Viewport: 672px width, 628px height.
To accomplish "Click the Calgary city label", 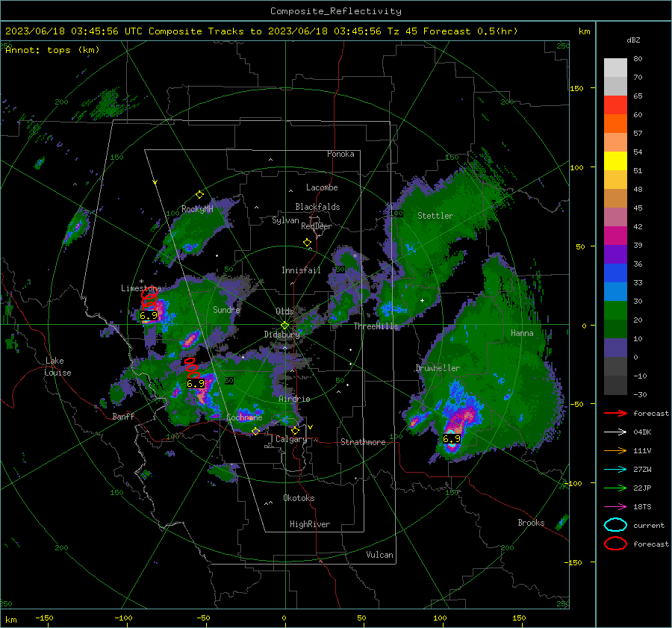I will coord(291,439).
